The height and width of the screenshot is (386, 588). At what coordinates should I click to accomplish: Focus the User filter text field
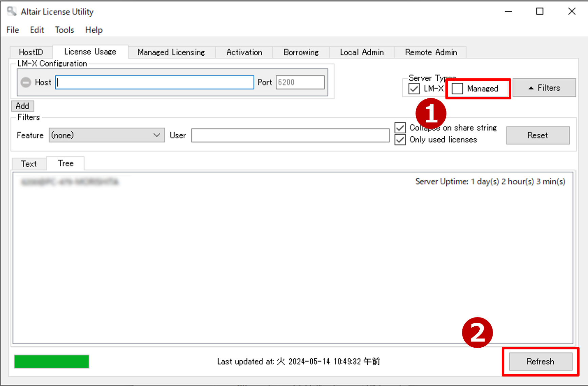[x=290, y=135]
